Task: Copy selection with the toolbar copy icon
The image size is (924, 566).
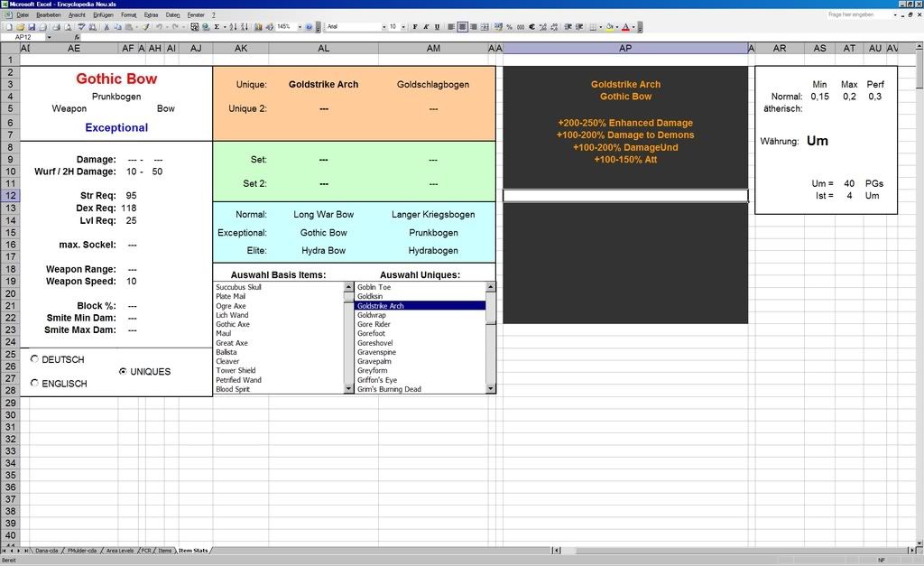Action: [118, 26]
